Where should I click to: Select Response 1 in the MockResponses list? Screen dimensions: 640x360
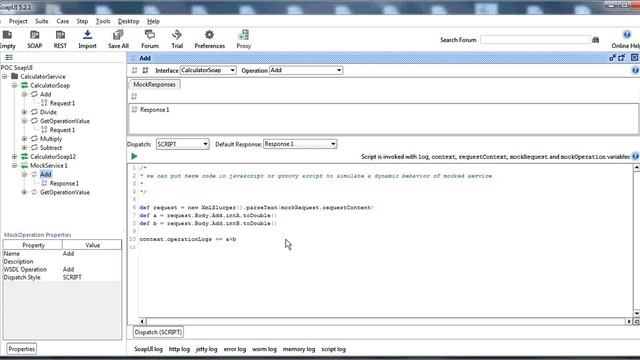point(154,110)
